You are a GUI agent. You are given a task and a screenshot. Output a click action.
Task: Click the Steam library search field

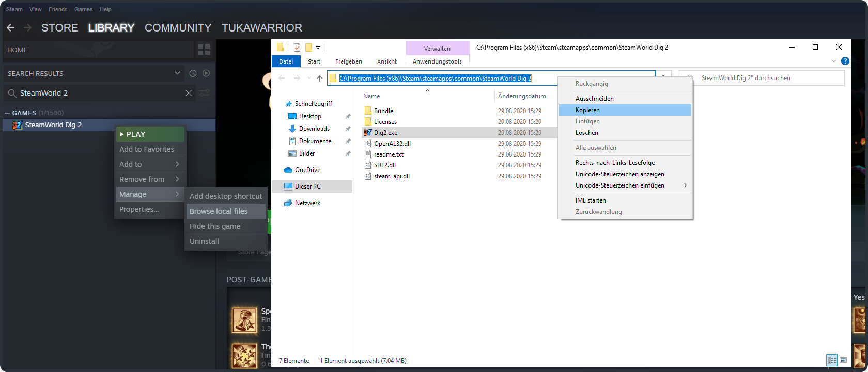tap(99, 93)
